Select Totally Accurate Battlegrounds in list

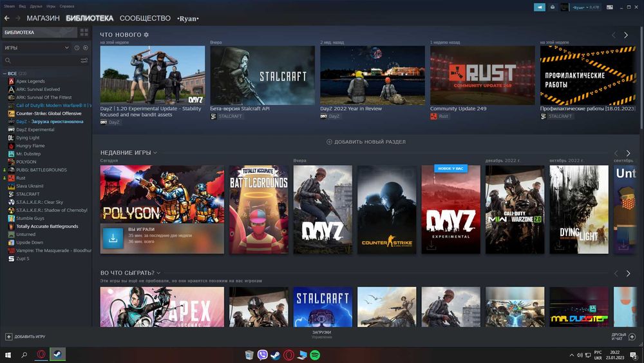coord(47,226)
